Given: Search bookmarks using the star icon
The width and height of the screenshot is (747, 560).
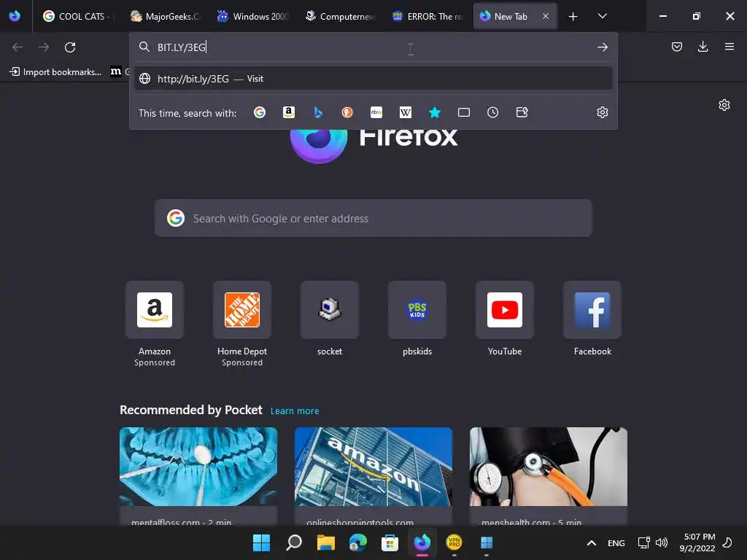Looking at the screenshot, I should click(435, 112).
